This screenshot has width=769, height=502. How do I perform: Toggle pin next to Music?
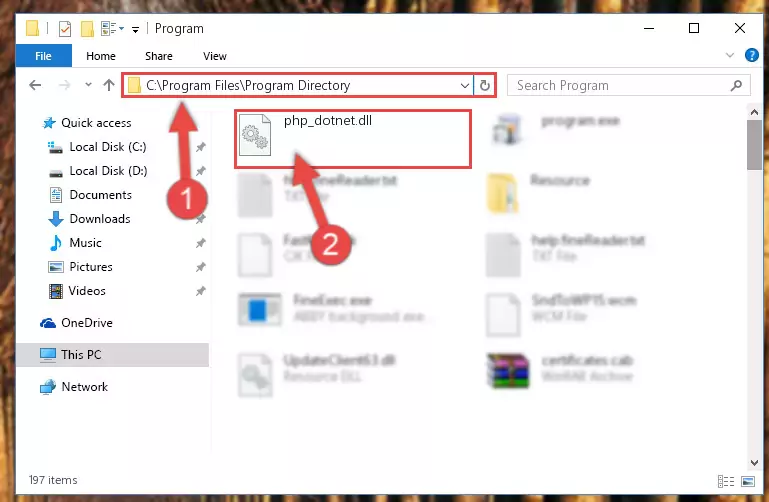coord(201,243)
